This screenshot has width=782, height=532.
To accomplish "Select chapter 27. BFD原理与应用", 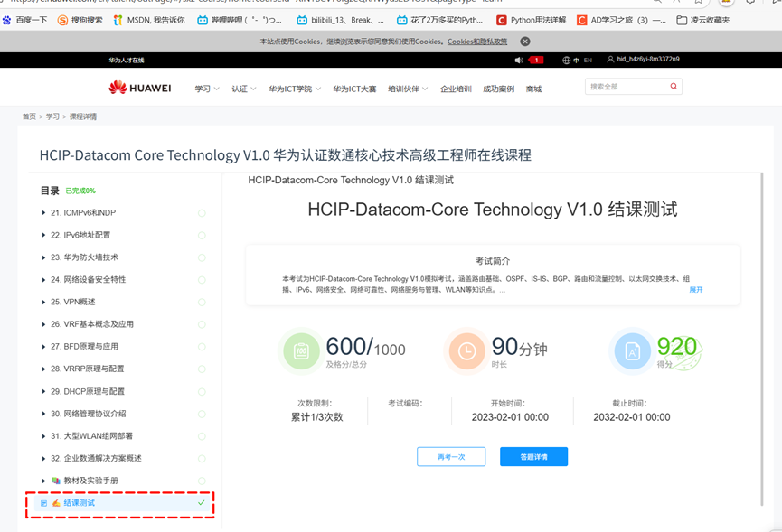I will coord(84,346).
